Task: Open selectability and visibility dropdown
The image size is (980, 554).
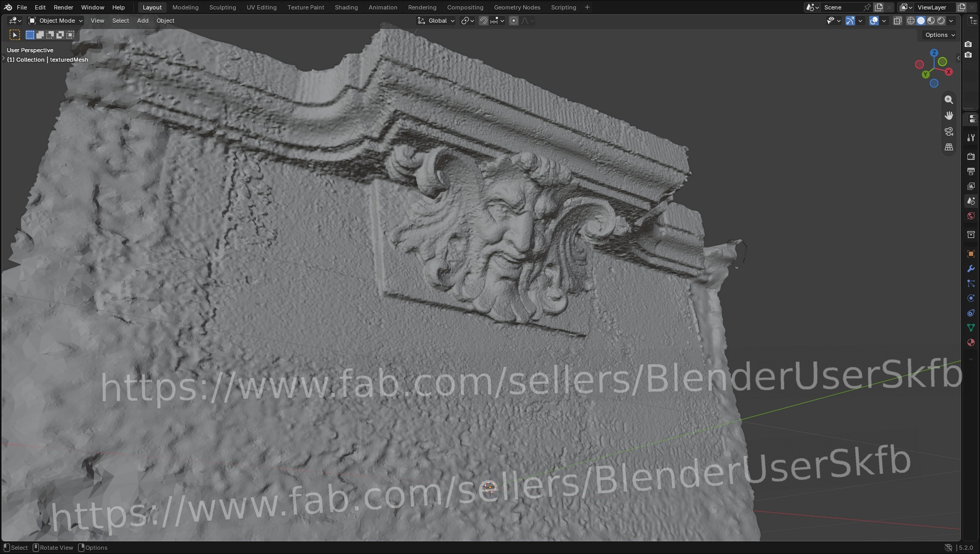Action: [833, 21]
